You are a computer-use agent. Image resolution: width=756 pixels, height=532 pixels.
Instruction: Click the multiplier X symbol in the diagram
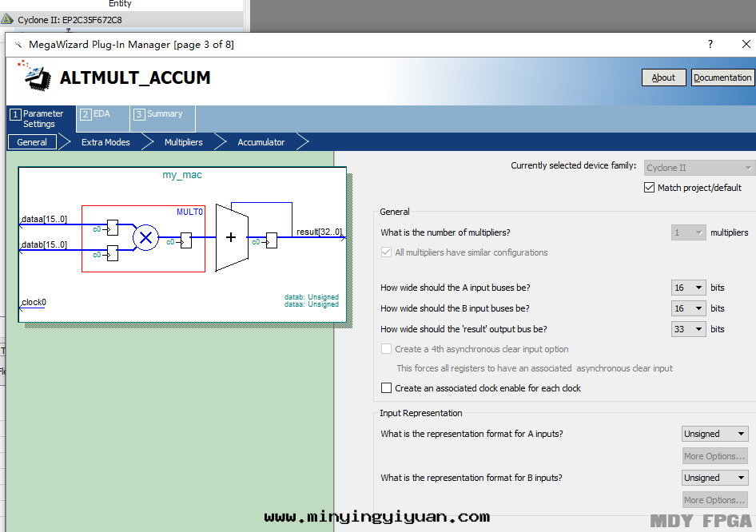coord(145,237)
